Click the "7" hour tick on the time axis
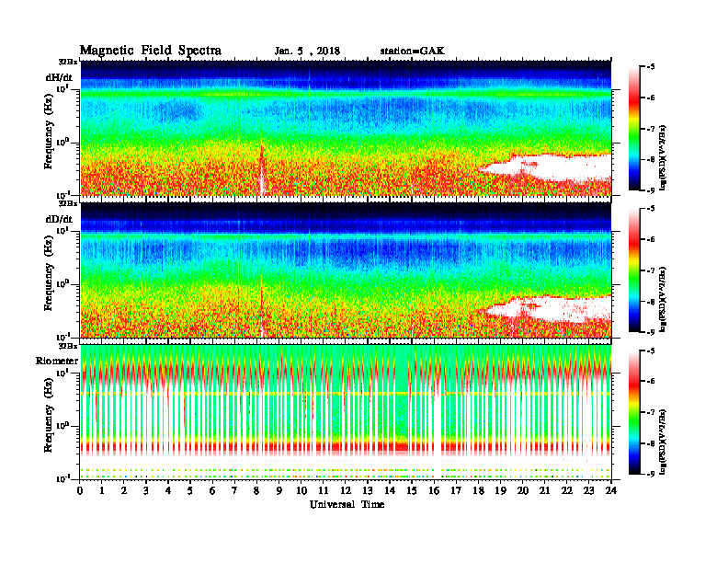728x563 pixels. (x=234, y=490)
